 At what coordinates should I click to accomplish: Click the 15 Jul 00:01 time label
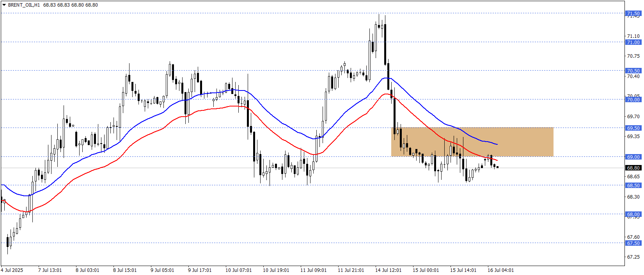tap(426, 270)
